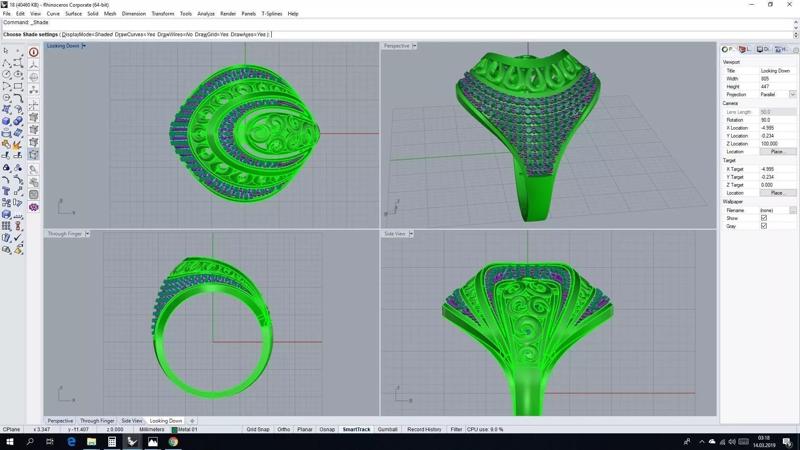This screenshot has height=450, width=800.
Task: Open the Transform menu
Action: click(163, 14)
